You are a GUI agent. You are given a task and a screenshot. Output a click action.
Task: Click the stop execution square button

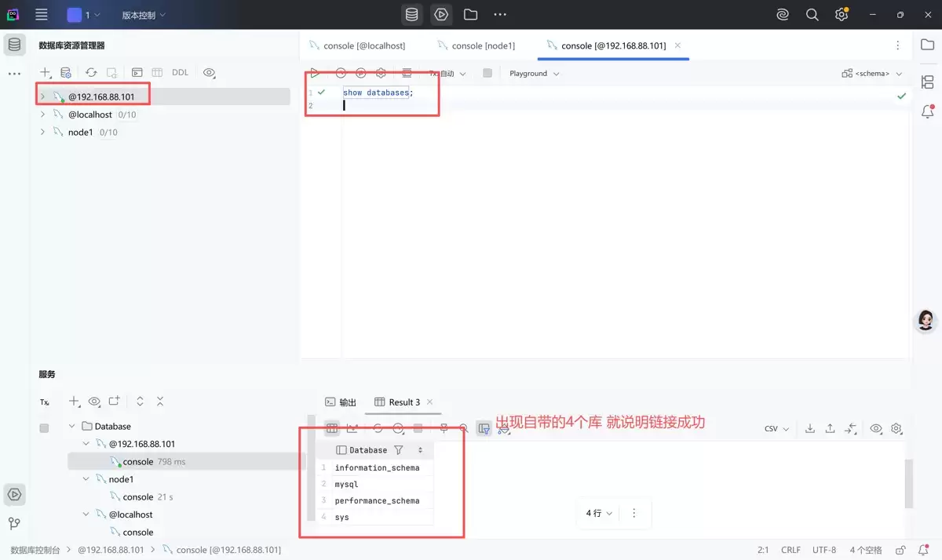487,73
